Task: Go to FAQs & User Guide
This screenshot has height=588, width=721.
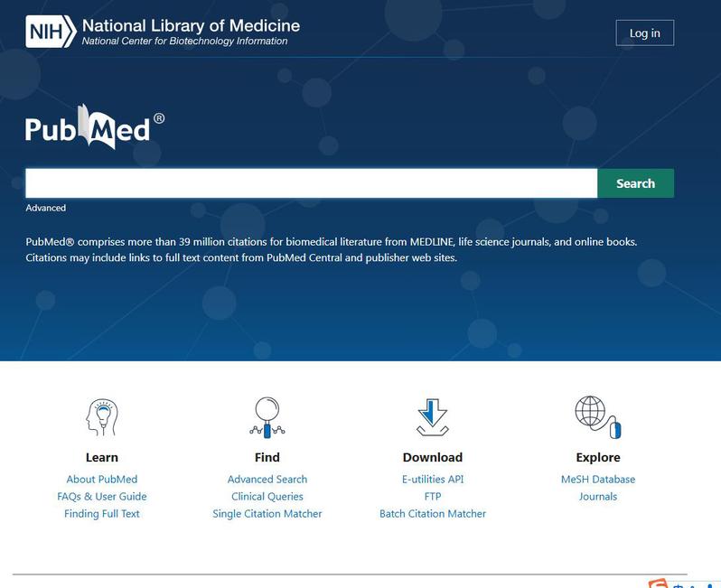Action: click(102, 497)
